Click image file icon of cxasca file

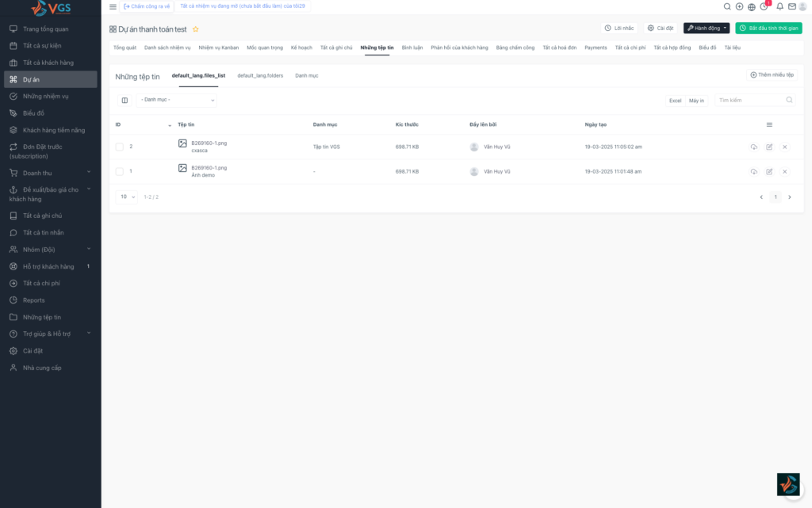pos(182,143)
